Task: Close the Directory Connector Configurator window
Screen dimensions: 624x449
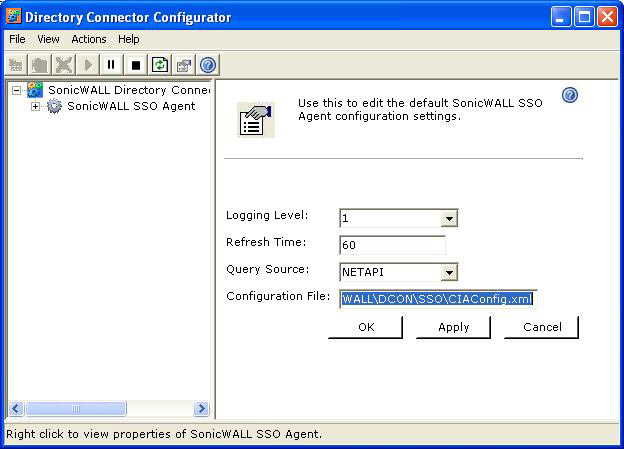Action: tap(607, 17)
